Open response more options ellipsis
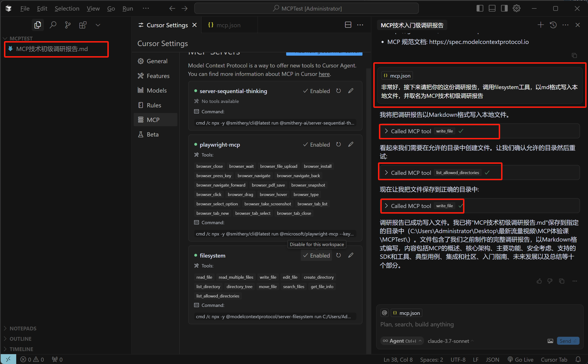The image size is (588, 364). tap(575, 281)
